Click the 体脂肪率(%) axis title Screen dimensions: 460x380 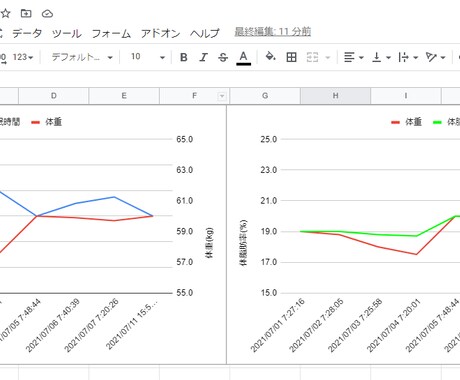click(243, 242)
